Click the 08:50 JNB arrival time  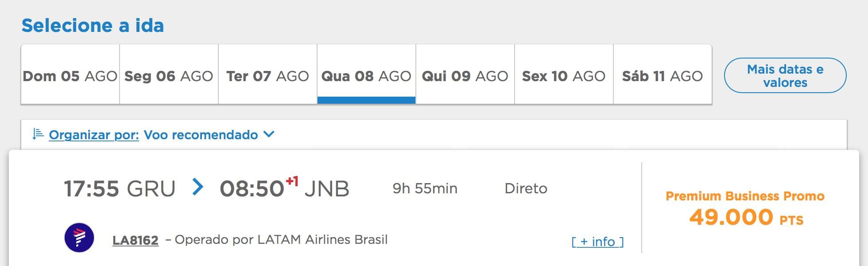284,188
